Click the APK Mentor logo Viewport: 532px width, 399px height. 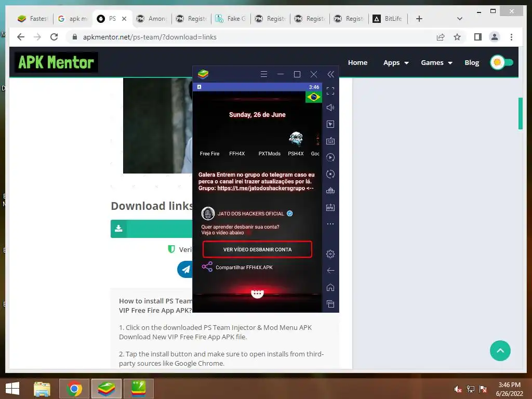coord(56,62)
